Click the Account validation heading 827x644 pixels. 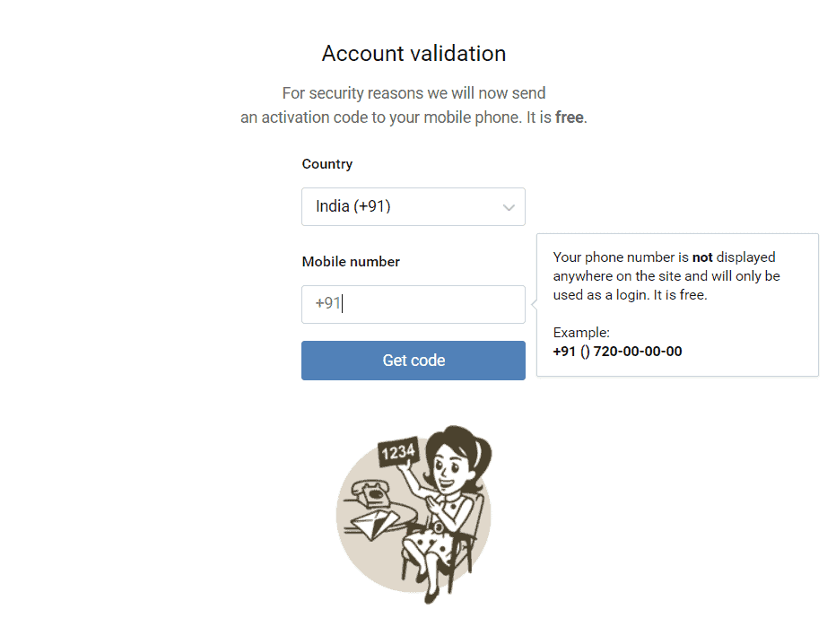[413, 54]
